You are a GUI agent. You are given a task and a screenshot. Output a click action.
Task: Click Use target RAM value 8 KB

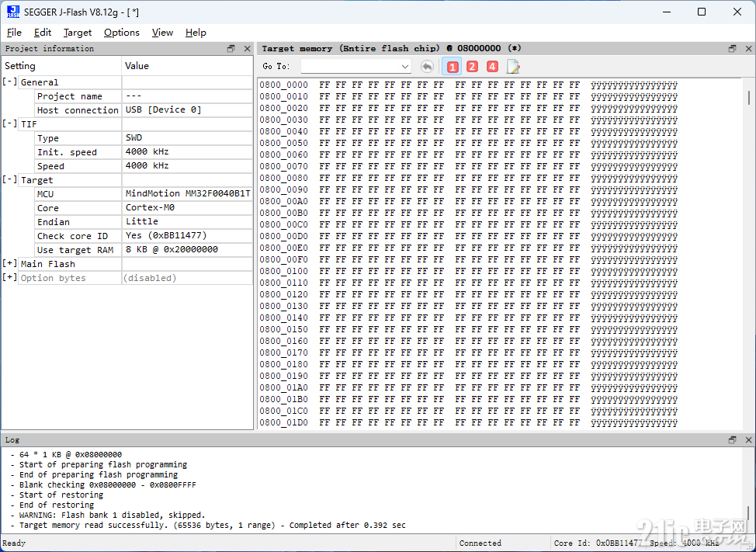point(172,250)
